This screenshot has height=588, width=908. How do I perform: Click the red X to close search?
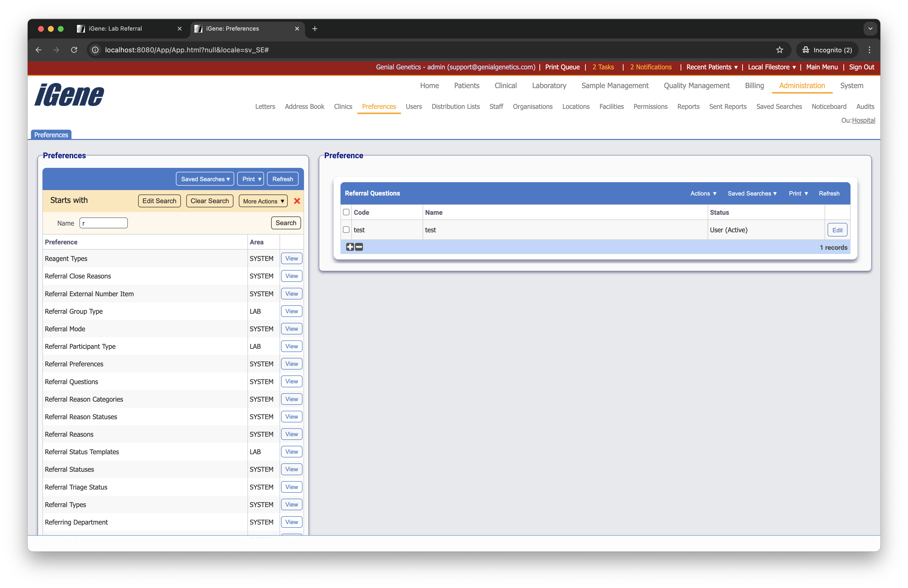[297, 201]
